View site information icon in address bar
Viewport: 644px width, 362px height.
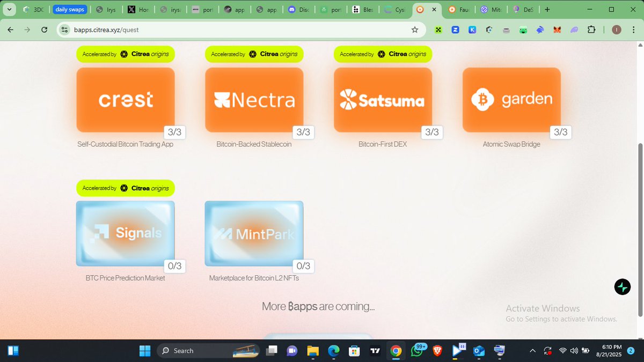[x=65, y=29]
